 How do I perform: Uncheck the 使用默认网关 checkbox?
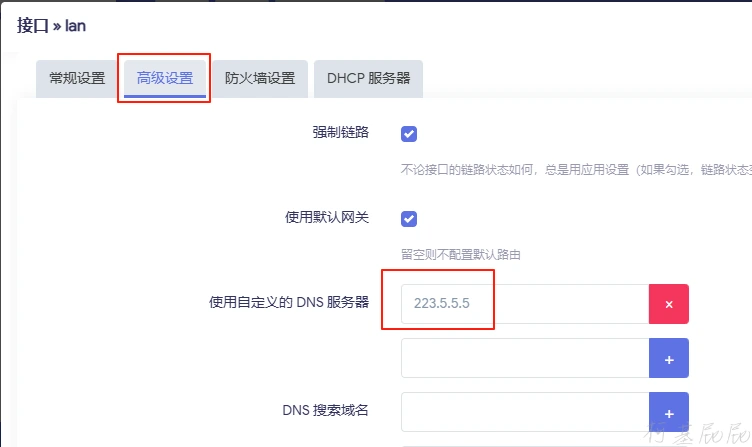(409, 219)
